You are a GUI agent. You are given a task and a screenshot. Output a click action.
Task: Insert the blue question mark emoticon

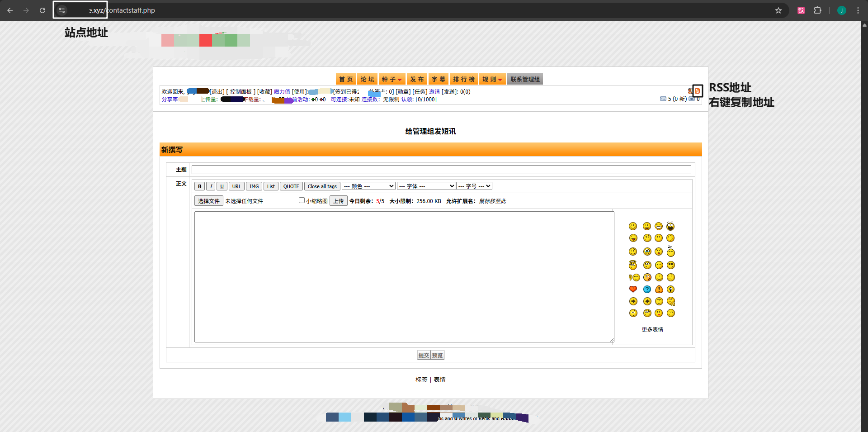647,289
